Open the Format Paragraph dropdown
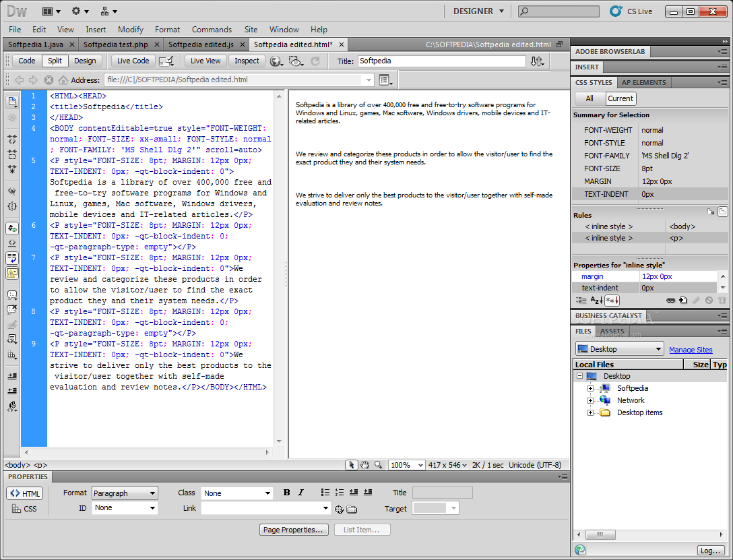733x560 pixels. (125, 493)
